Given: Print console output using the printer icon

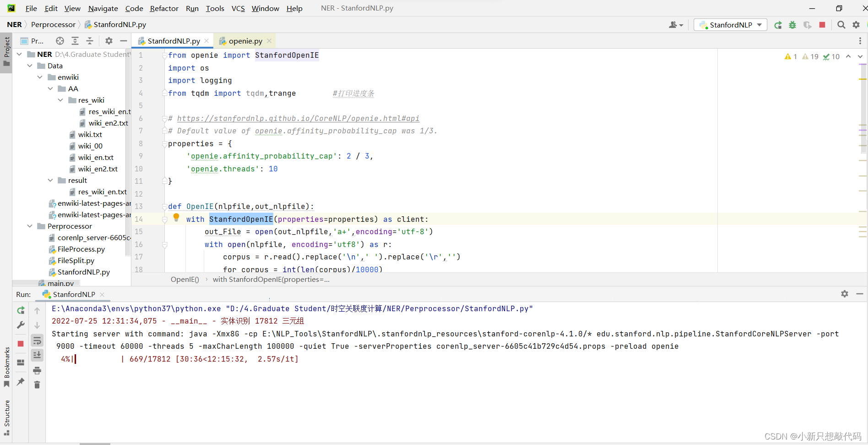Looking at the screenshot, I should pos(37,370).
